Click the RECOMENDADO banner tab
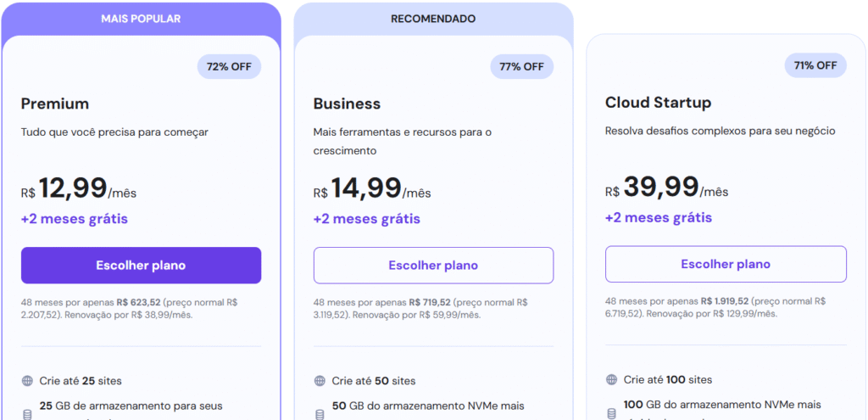 point(433,19)
